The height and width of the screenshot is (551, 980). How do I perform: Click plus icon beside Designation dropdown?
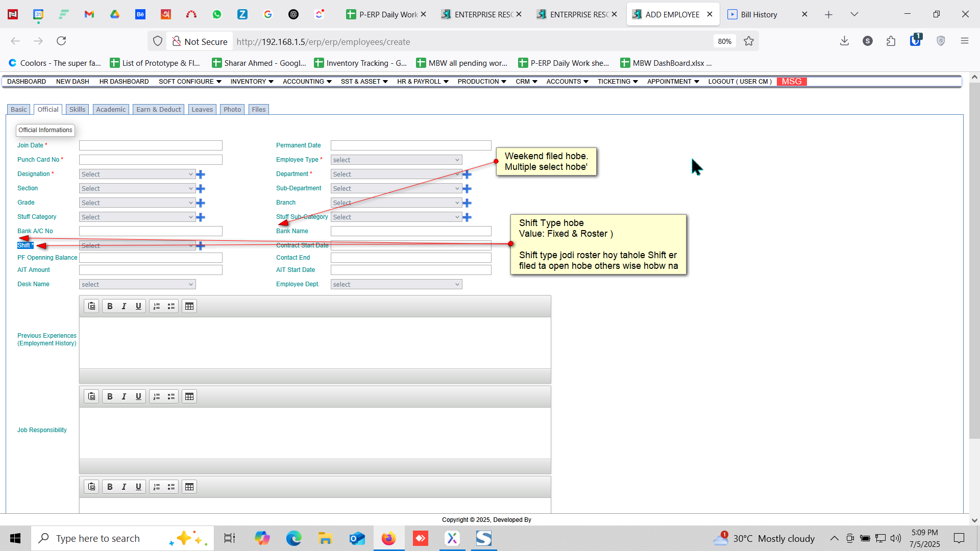pos(201,174)
